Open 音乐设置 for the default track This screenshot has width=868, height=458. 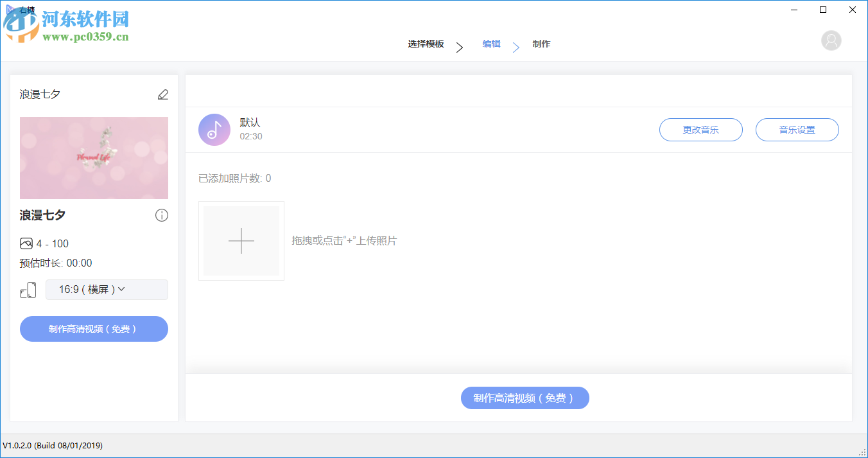coord(797,129)
